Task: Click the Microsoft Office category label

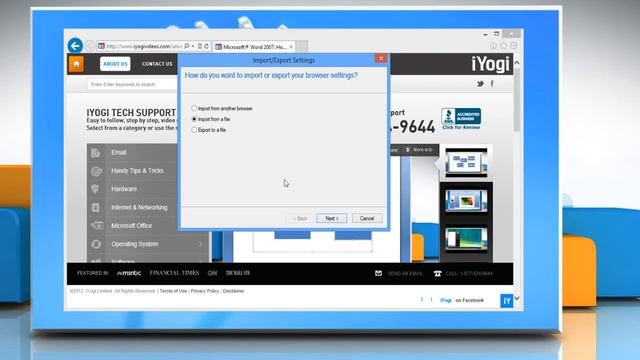Action: [x=131, y=226]
